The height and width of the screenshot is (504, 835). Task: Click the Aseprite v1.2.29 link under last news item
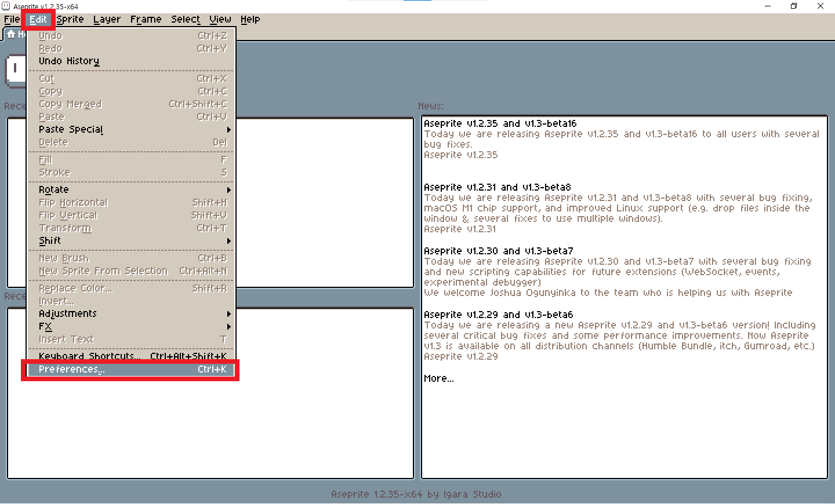point(461,356)
